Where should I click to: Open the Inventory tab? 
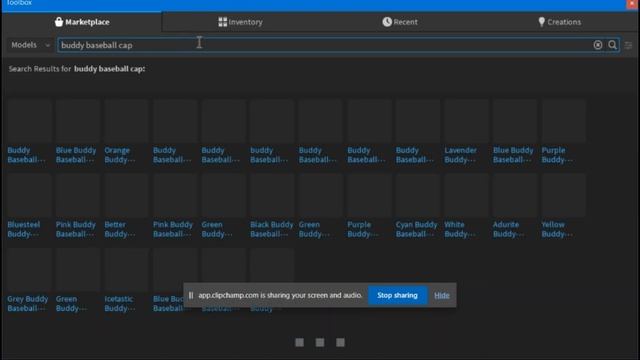pyautogui.click(x=240, y=22)
